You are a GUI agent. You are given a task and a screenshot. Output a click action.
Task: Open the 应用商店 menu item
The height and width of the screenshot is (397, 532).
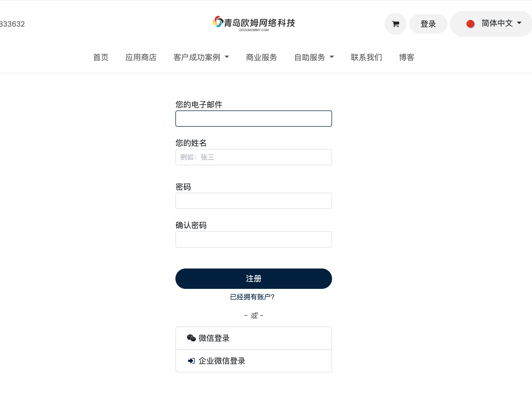(x=141, y=57)
